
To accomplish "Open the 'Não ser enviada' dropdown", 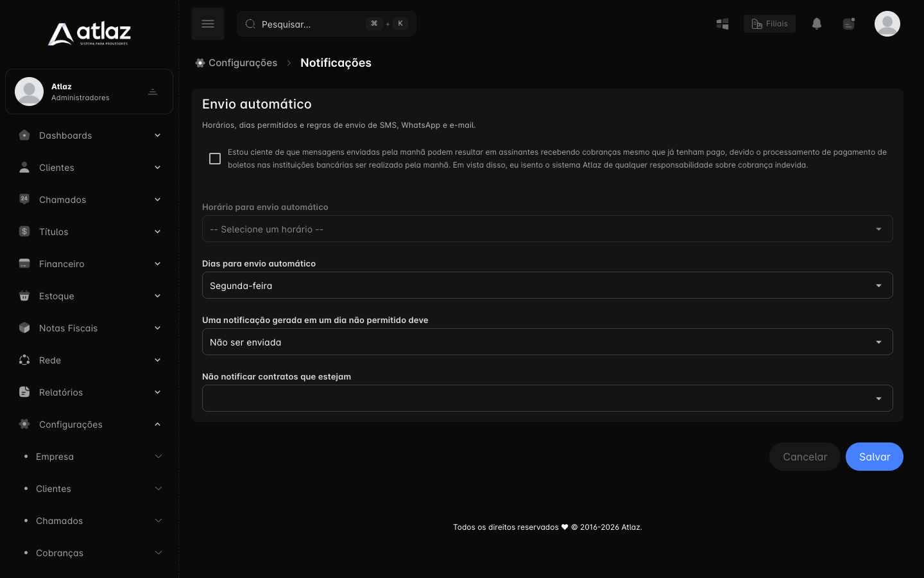I will [x=547, y=342].
